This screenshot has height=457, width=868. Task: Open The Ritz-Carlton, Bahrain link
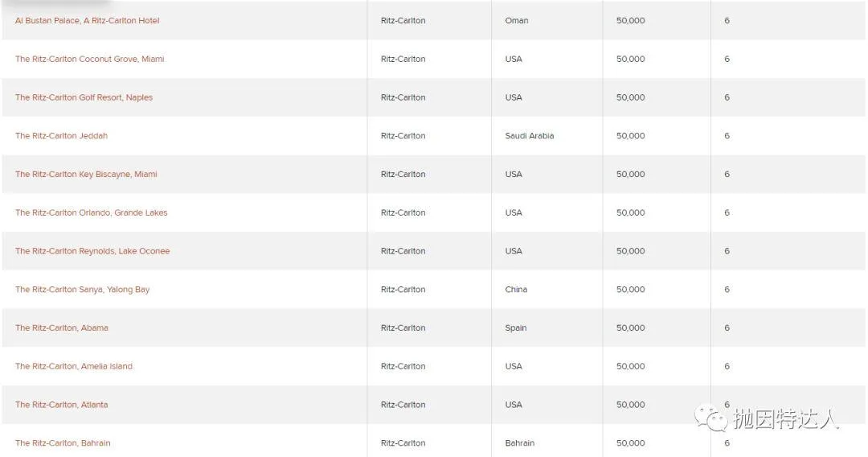[x=63, y=443]
